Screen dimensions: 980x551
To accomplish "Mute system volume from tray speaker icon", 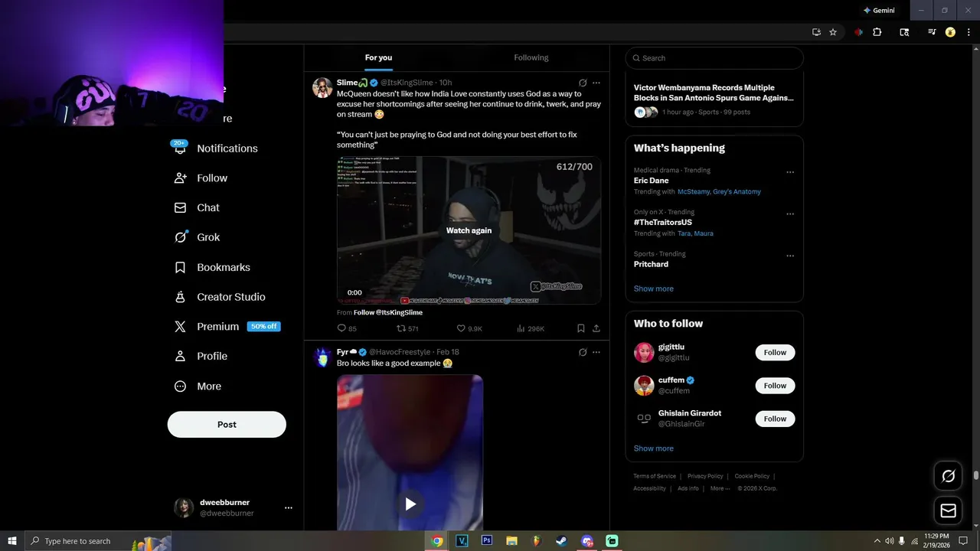I will coord(889,541).
